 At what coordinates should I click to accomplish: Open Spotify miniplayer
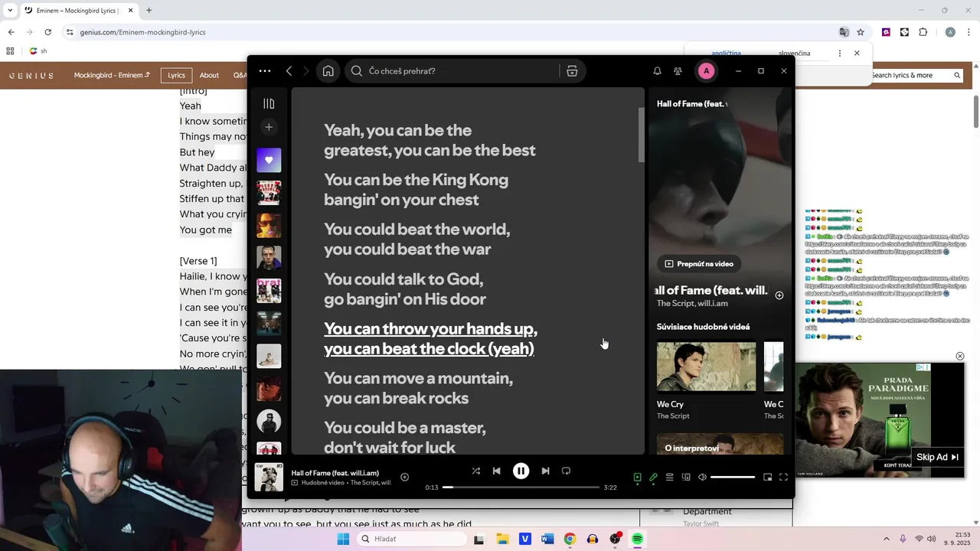(767, 477)
